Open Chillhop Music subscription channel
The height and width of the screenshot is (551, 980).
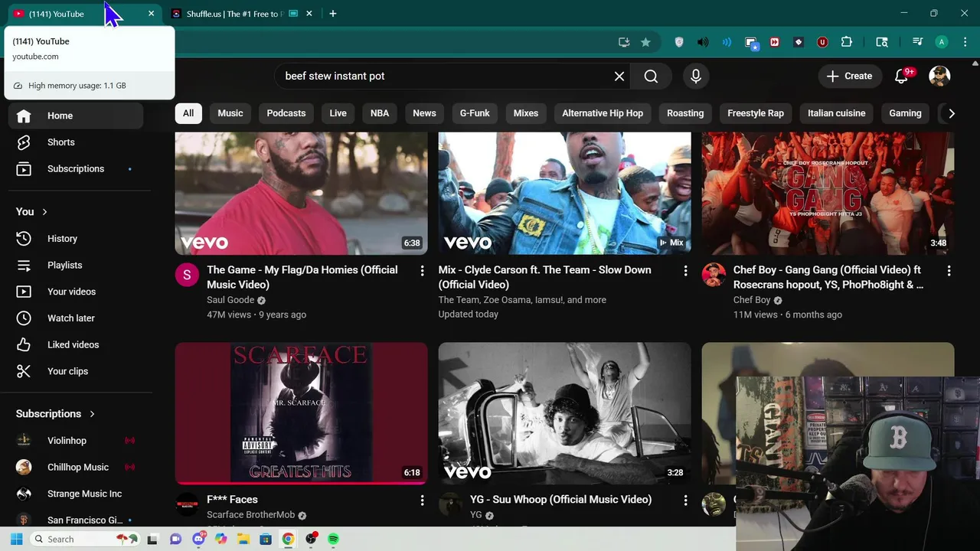coord(76,468)
